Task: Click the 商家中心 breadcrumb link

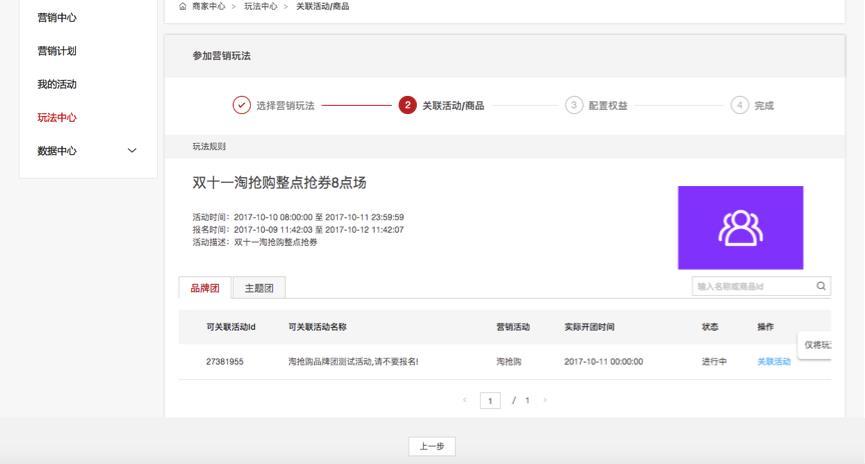Action: (209, 6)
